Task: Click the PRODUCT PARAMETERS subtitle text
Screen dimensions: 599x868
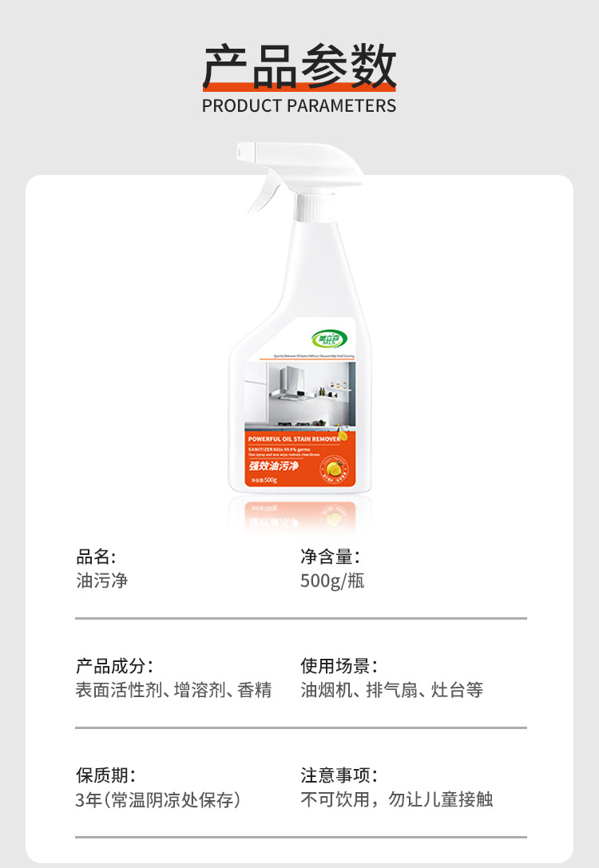Action: pos(299,105)
